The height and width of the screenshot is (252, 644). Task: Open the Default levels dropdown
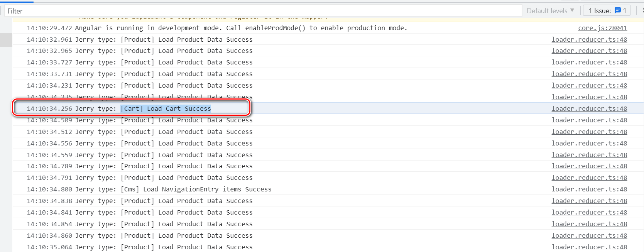(x=551, y=11)
